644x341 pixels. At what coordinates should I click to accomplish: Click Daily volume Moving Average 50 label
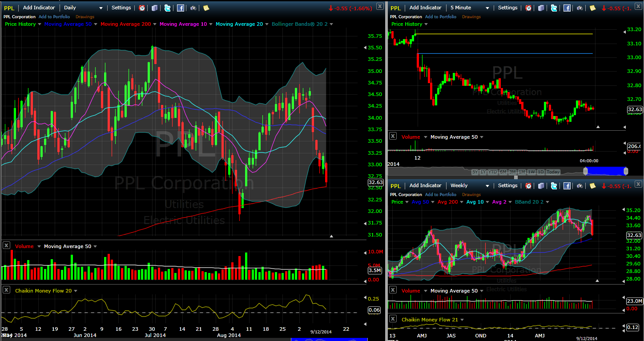point(67,246)
